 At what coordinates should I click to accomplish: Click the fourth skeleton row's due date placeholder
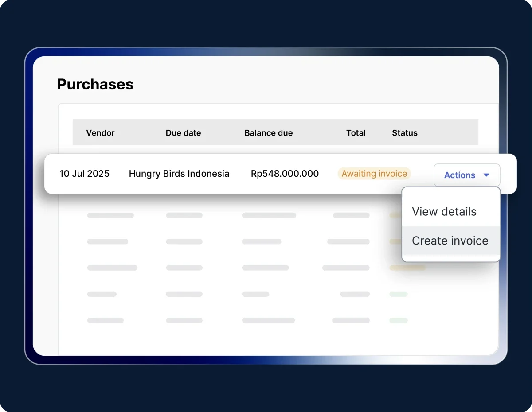click(184, 294)
